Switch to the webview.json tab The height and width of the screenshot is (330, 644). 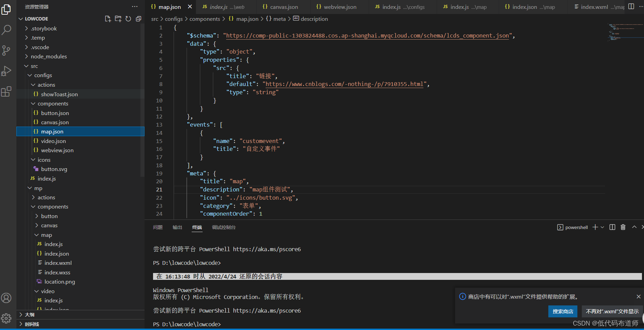(340, 7)
